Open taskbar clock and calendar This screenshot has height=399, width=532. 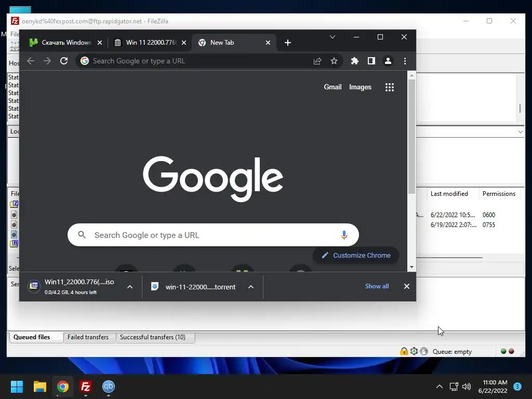[493, 387]
